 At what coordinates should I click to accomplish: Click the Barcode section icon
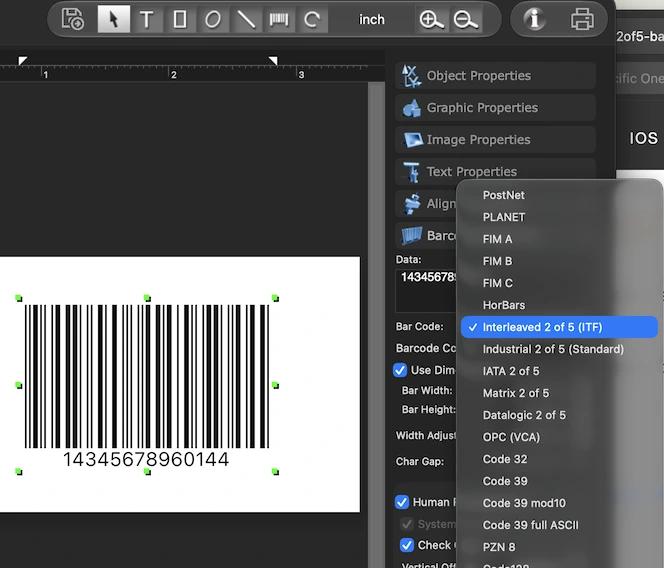[412, 236]
